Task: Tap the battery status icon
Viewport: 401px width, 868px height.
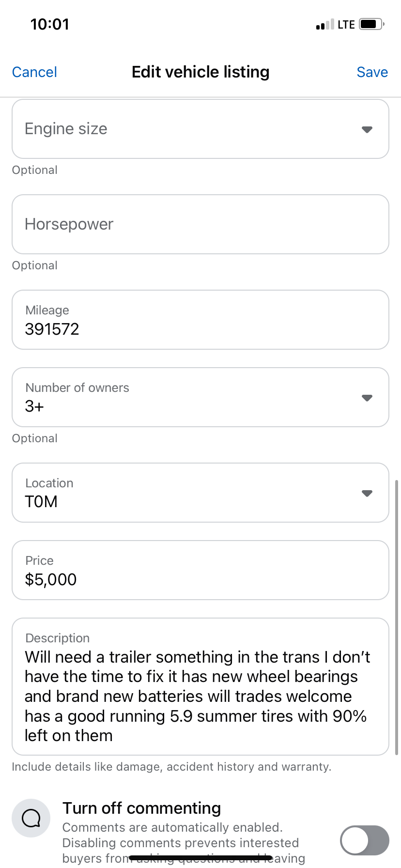Action: tap(371, 24)
